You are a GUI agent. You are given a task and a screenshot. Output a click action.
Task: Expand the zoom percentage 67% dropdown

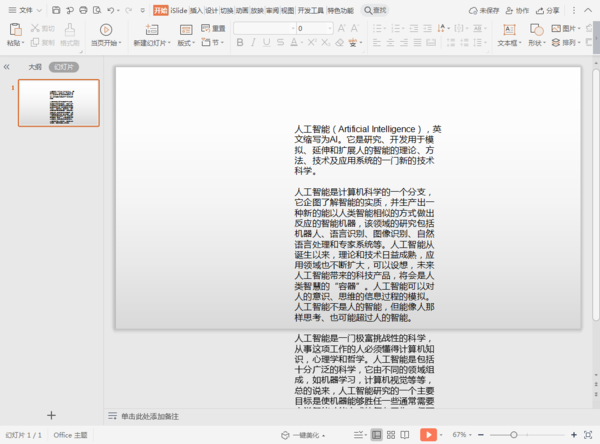pos(463,435)
